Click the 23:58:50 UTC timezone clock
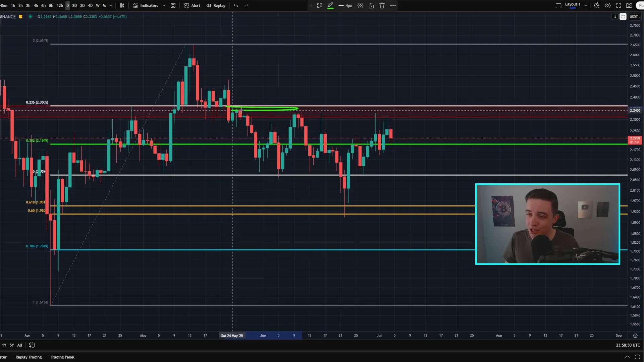 tap(628, 345)
